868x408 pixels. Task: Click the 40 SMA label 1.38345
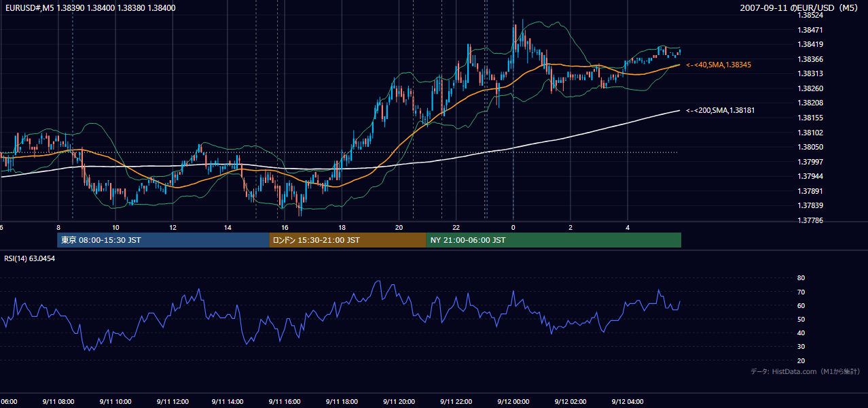click(719, 65)
